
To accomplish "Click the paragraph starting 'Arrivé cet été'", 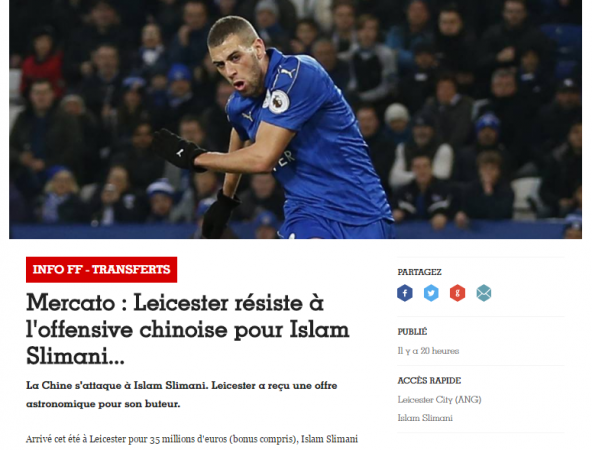I will [x=192, y=439].
